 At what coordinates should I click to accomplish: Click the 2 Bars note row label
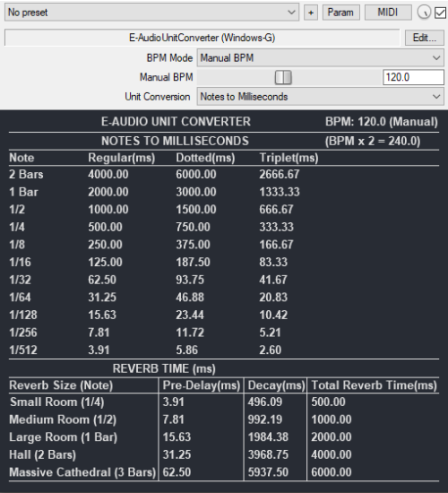[26, 175]
